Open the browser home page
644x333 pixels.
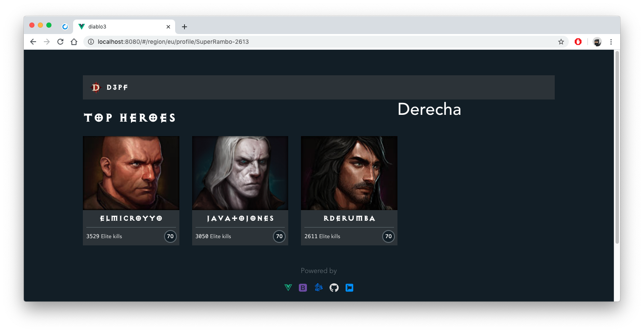[74, 42]
